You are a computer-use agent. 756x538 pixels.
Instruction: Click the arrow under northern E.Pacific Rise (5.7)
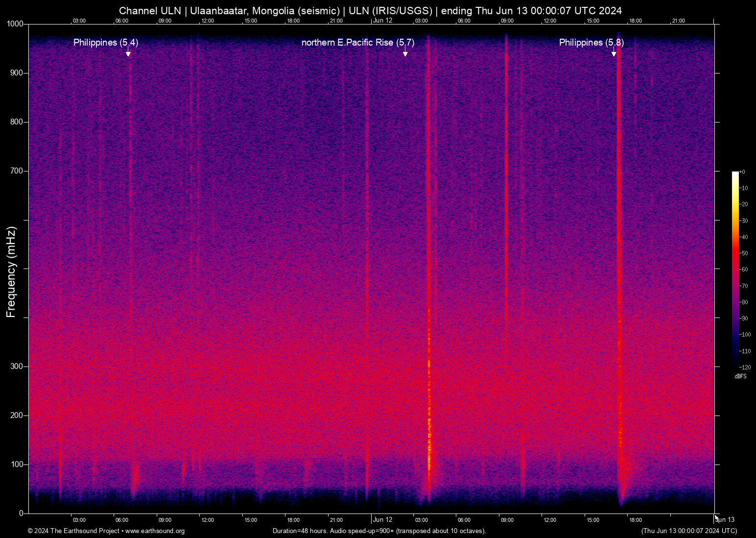coord(405,53)
